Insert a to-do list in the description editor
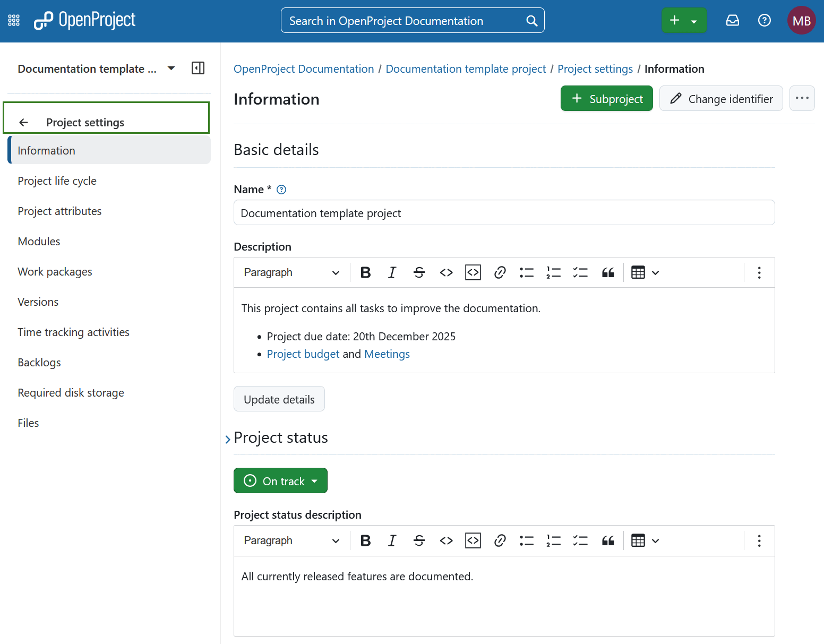 (580, 272)
